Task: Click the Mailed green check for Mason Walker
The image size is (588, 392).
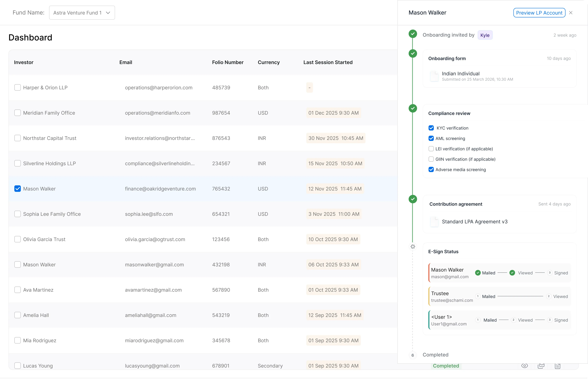Action: click(x=478, y=273)
